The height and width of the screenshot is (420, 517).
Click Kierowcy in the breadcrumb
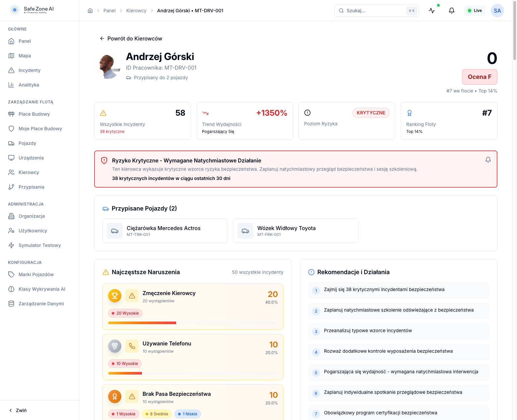tap(136, 11)
